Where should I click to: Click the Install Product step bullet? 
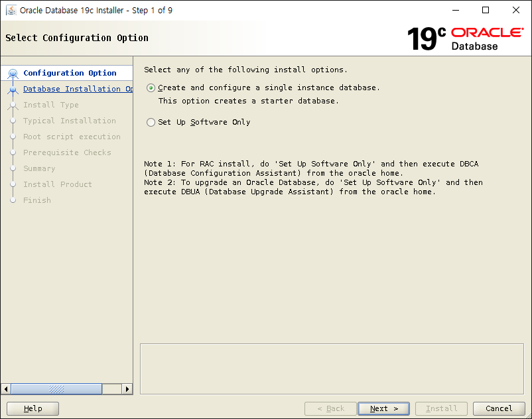pyautogui.click(x=13, y=184)
